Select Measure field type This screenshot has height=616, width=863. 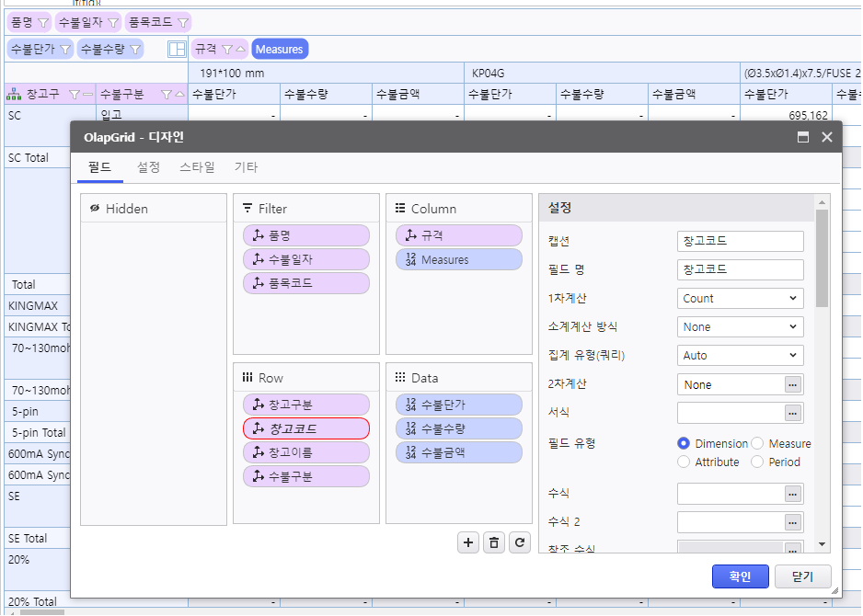757,443
